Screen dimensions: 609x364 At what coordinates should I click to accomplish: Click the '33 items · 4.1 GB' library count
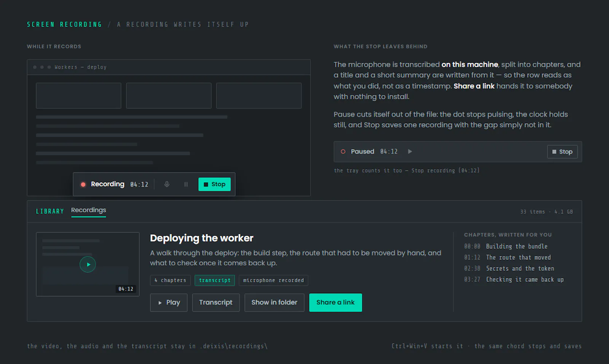pos(547,212)
